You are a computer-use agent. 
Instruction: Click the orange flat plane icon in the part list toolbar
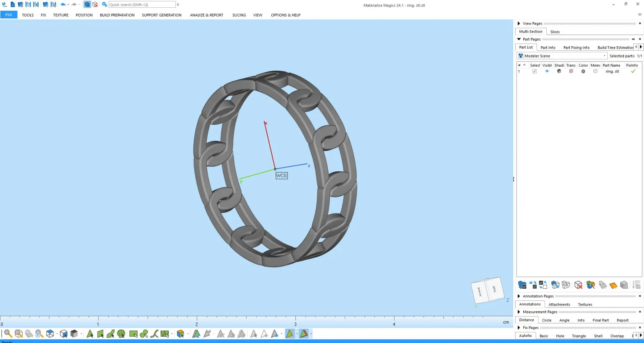tap(613, 285)
